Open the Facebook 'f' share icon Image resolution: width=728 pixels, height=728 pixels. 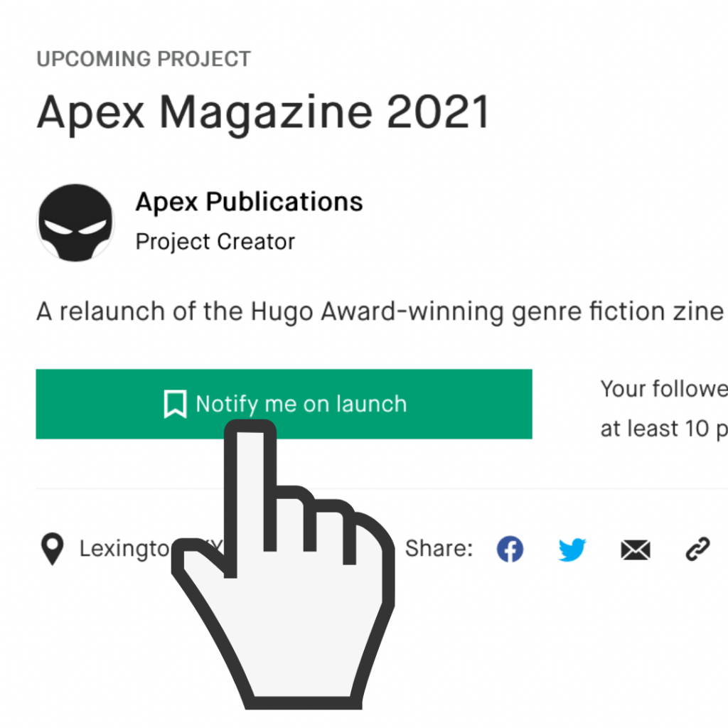coord(509,549)
